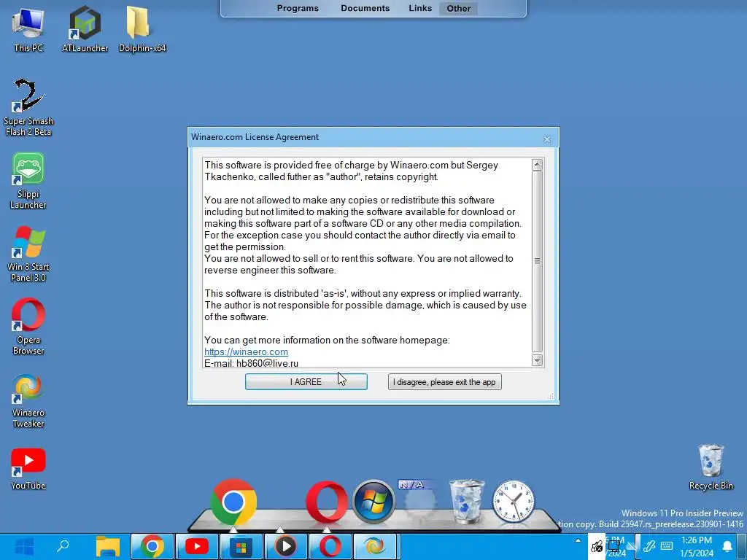The height and width of the screenshot is (560, 747).
Task: Open the notifications bell
Action: pos(727,547)
